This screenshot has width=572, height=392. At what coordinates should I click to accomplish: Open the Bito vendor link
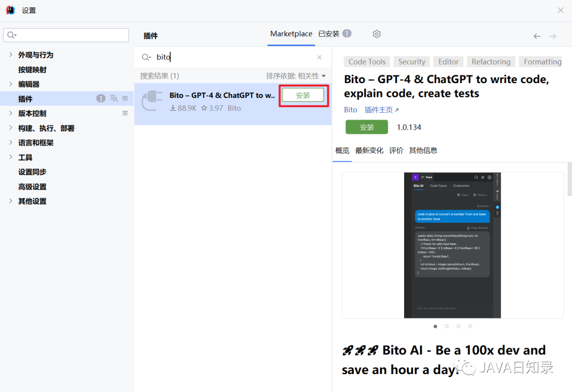[351, 110]
